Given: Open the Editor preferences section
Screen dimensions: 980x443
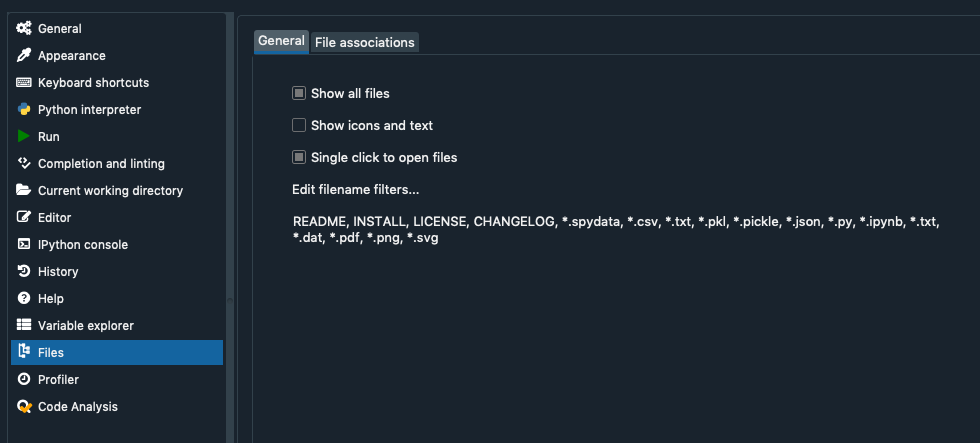Looking at the screenshot, I should coord(54,218).
